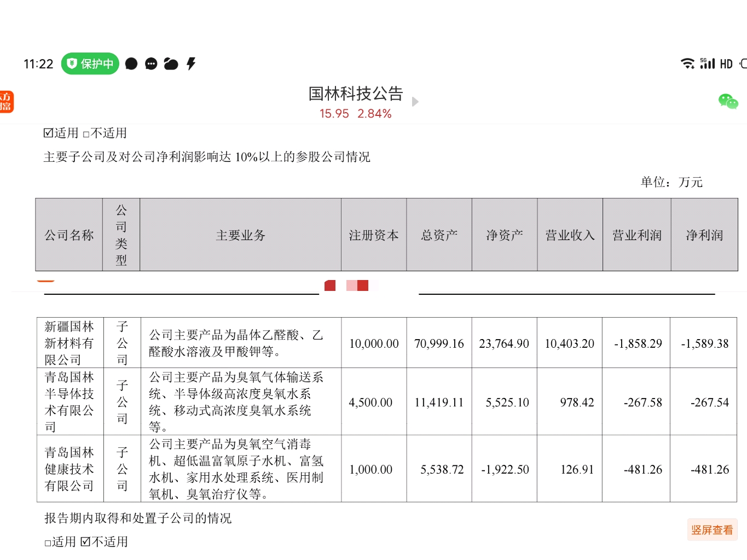The width and height of the screenshot is (747, 560).
Task: Tap the 11:22 clock in status bar
Action: click(x=38, y=64)
